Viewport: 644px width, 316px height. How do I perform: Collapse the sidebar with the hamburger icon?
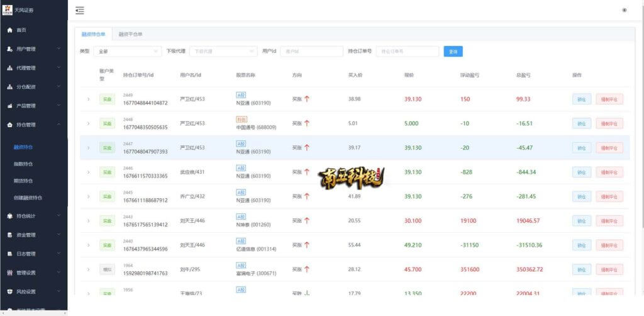[80, 11]
